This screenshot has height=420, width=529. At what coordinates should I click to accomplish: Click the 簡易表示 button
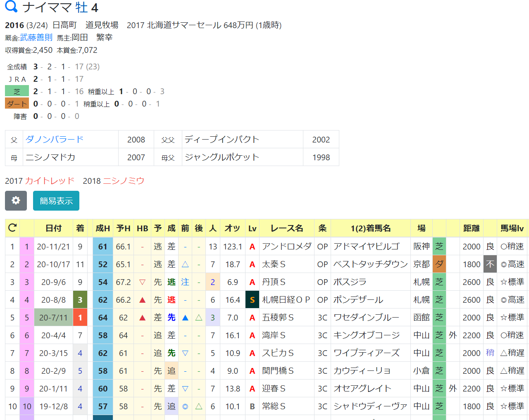[x=56, y=201]
